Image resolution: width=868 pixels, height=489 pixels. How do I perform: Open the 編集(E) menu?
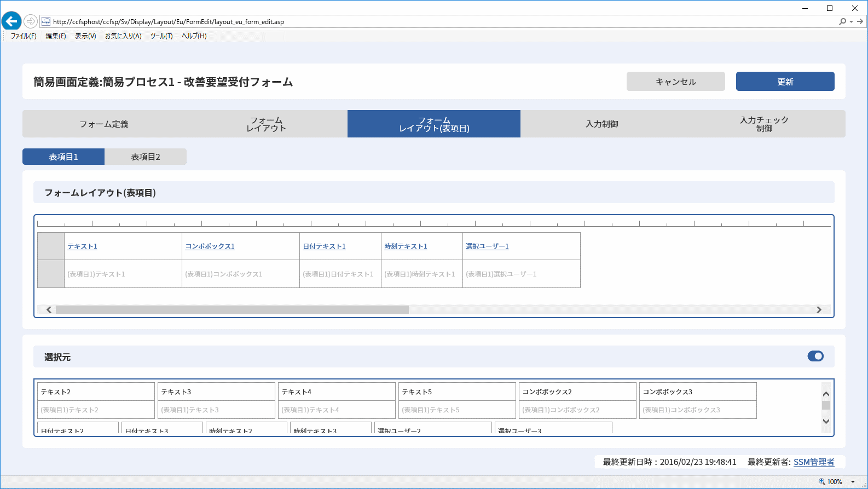click(56, 36)
